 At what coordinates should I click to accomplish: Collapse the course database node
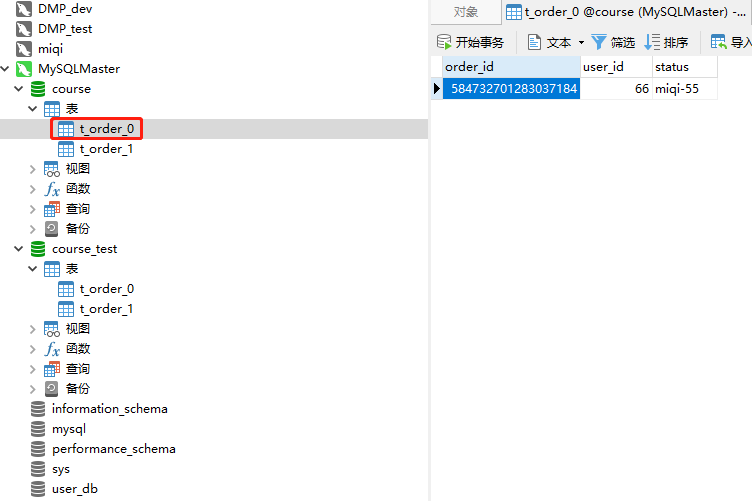coord(19,89)
